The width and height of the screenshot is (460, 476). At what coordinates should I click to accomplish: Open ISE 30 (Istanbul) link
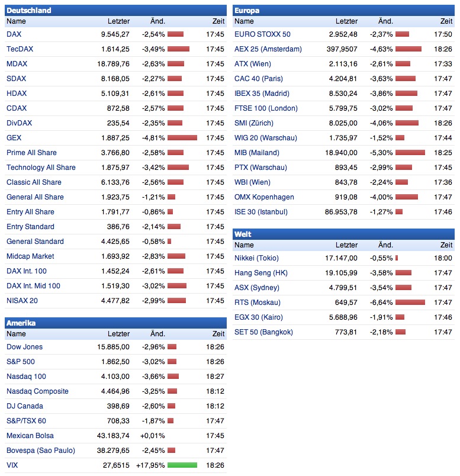[261, 212]
